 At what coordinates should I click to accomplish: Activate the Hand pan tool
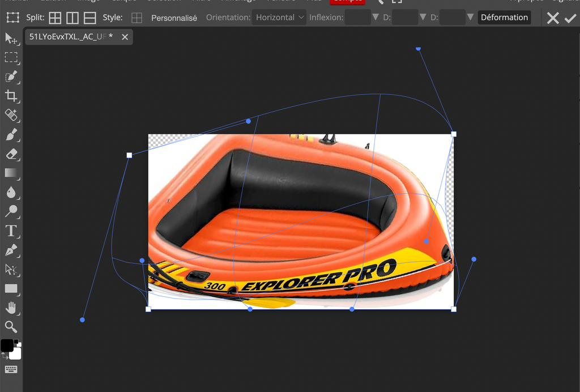click(x=11, y=308)
